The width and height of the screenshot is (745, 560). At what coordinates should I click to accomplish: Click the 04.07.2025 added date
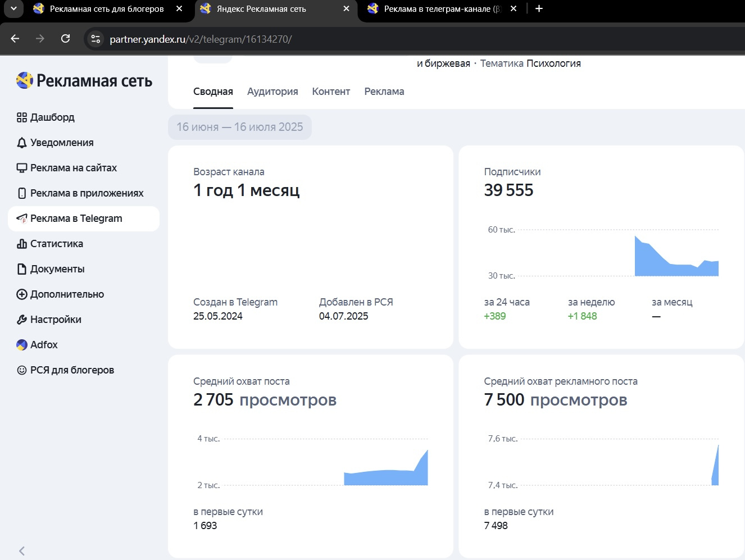343,316
